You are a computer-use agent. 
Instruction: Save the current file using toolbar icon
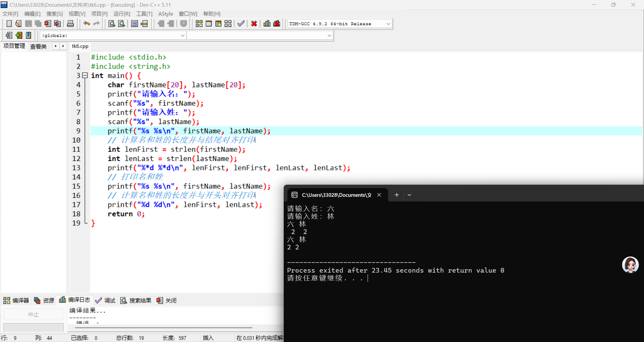(x=29, y=23)
